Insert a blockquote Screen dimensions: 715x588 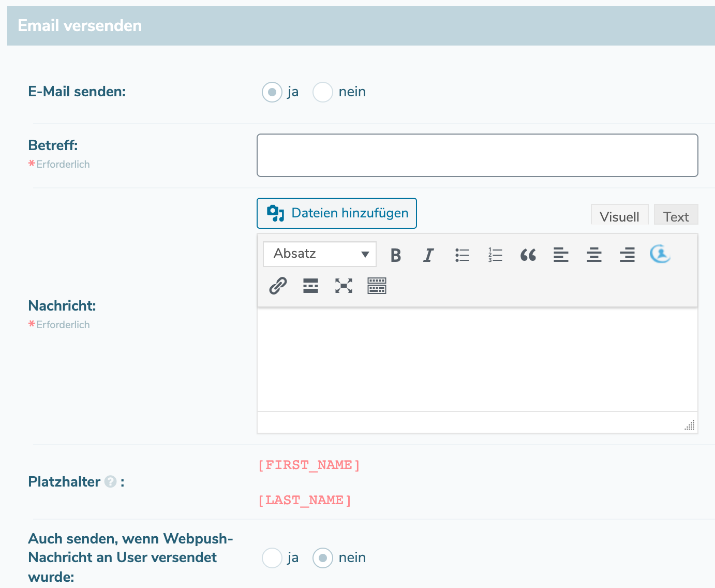[x=528, y=255]
